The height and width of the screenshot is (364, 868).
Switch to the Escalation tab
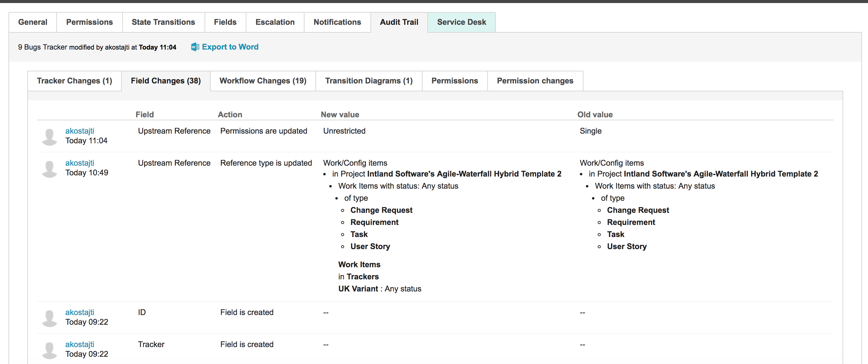[x=275, y=22]
